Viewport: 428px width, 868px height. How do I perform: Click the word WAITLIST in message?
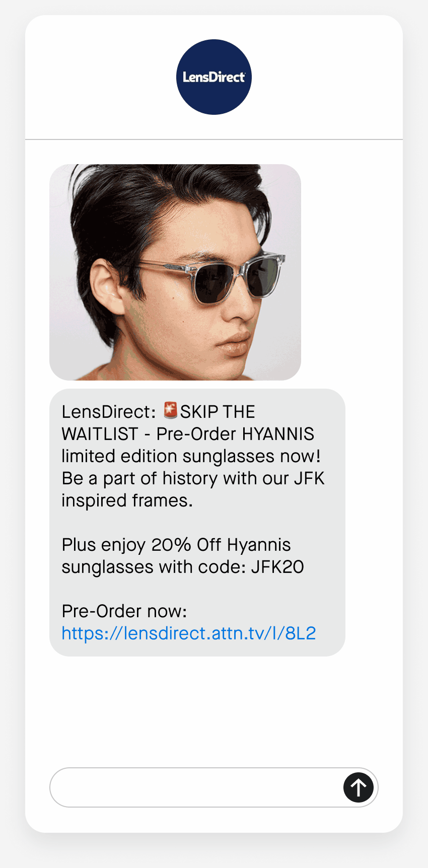click(100, 434)
